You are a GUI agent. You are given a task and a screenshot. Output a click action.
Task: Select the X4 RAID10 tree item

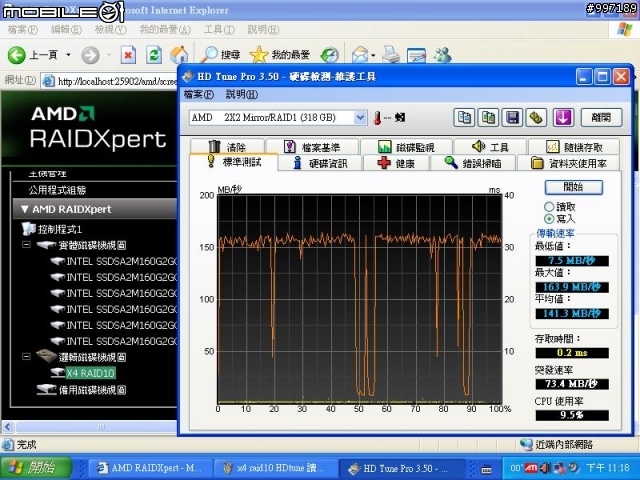90,373
